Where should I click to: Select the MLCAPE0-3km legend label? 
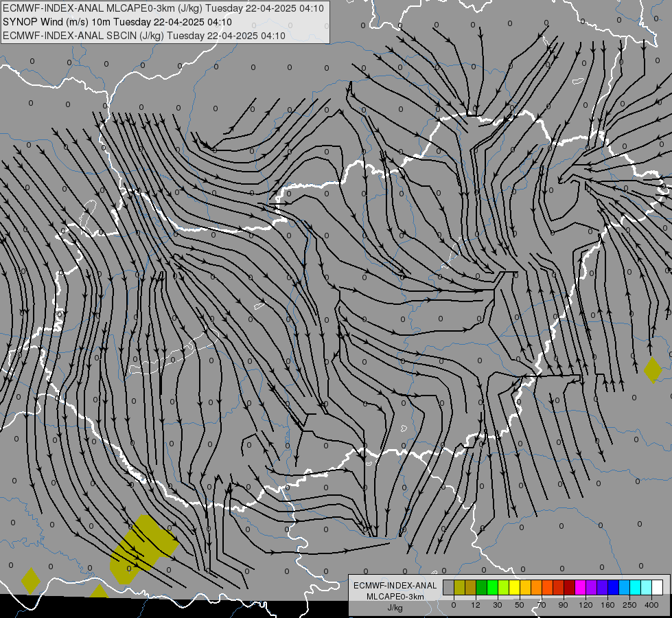coord(395,597)
